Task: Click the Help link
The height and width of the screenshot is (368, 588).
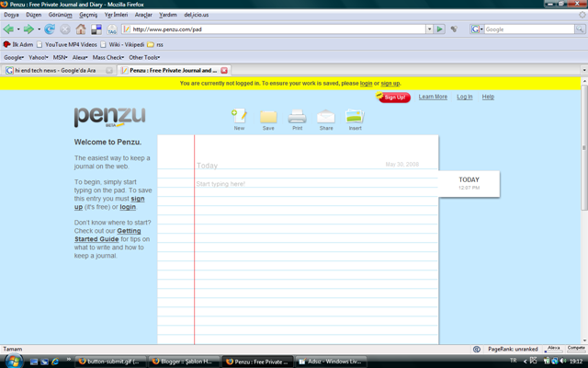Action: [x=488, y=97]
